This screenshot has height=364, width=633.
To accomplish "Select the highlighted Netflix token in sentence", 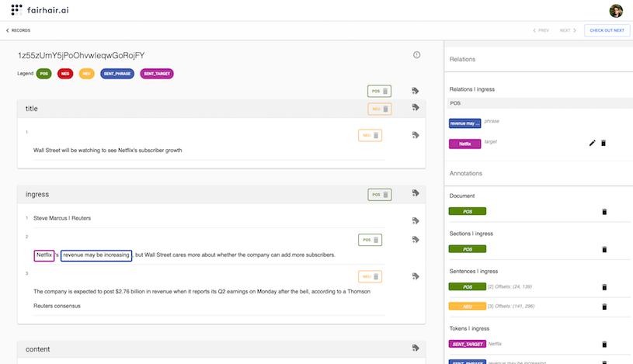I will click(x=44, y=255).
